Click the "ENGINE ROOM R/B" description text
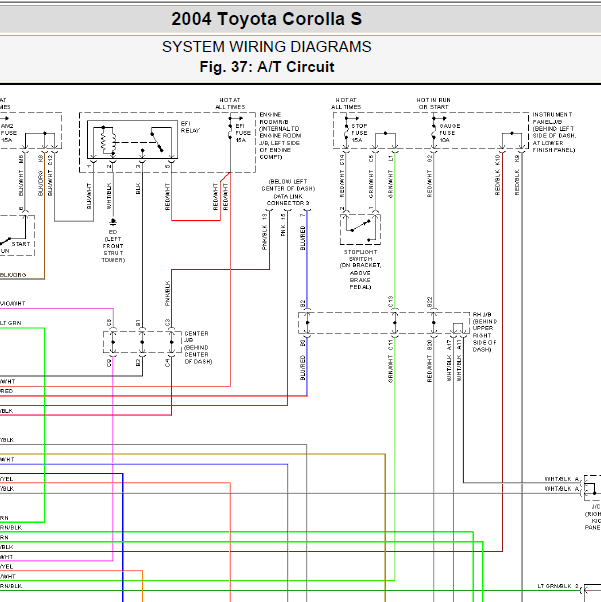This screenshot has height=602, width=601. point(280,136)
